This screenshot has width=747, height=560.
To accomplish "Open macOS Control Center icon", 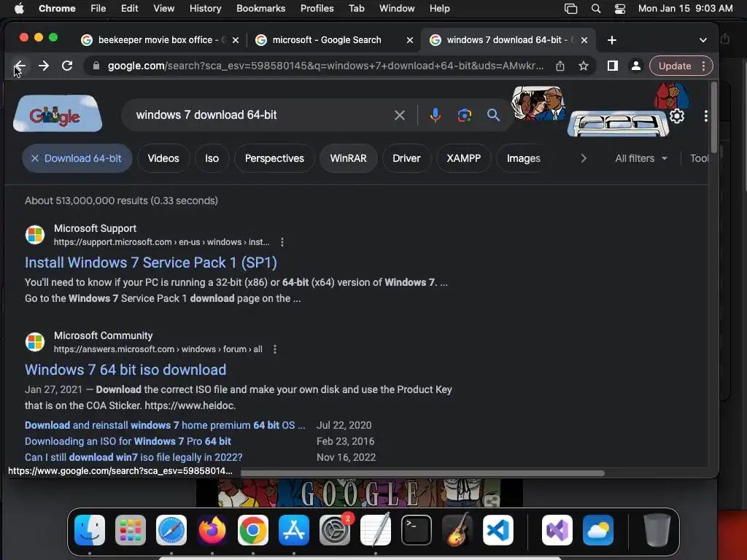I will point(620,9).
